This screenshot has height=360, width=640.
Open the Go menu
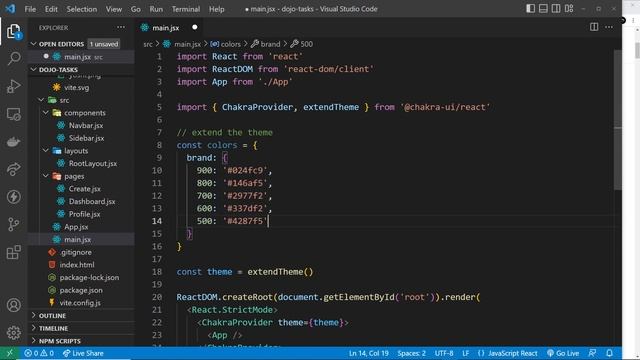(136, 9)
